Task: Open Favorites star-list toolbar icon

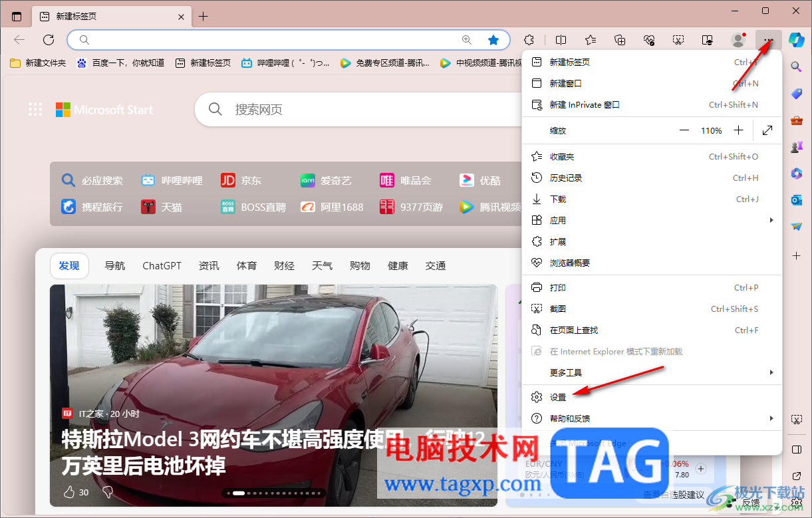Action: point(591,40)
